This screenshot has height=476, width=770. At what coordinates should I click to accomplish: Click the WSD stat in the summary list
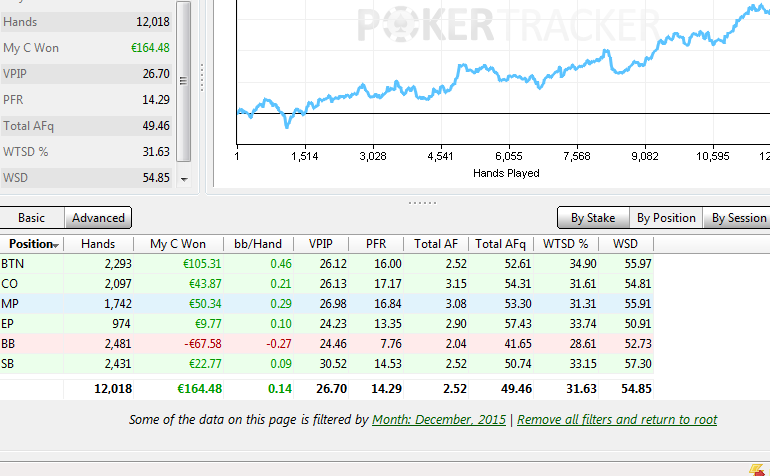coord(86,178)
